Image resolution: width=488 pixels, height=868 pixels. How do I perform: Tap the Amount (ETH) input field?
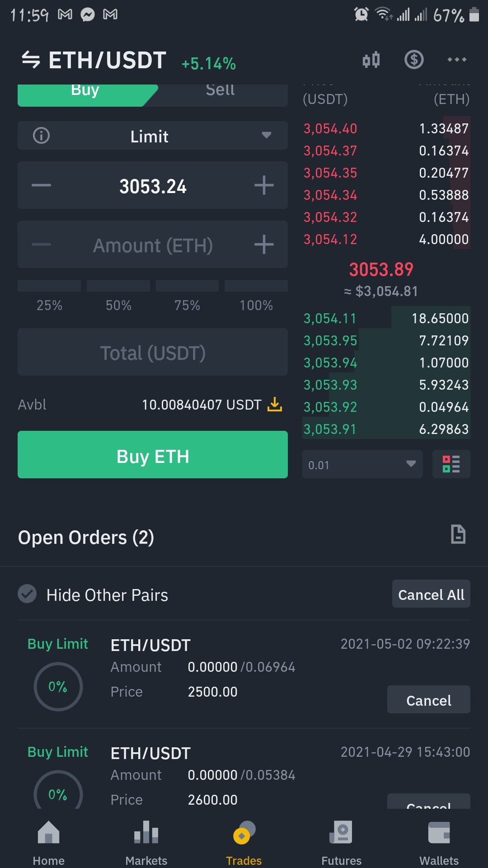click(153, 245)
